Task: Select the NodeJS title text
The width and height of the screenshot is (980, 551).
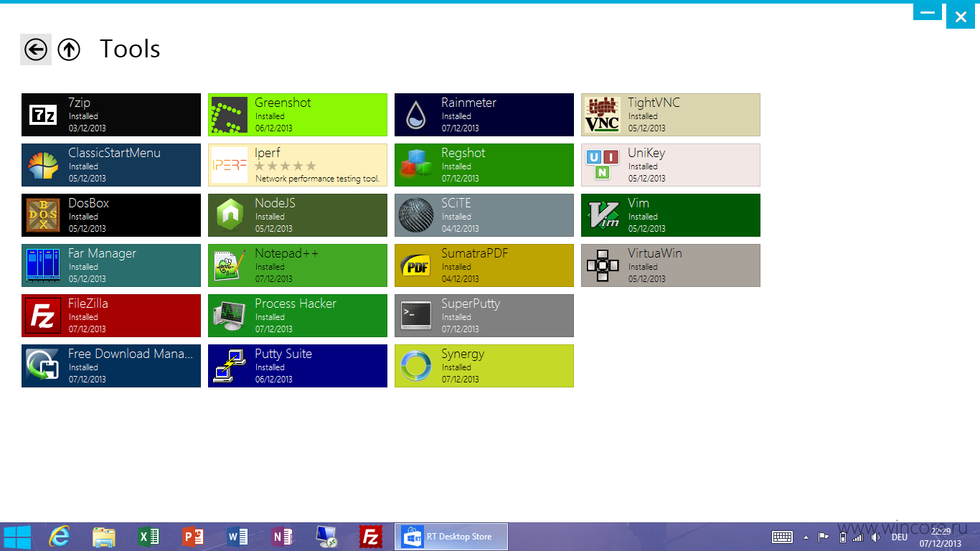Action: click(275, 203)
